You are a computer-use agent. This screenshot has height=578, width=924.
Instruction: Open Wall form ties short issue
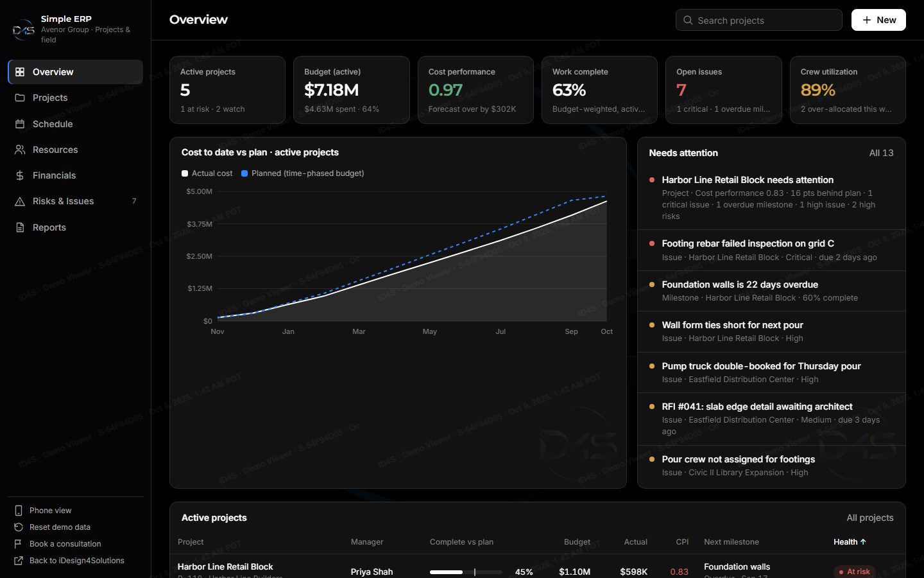coord(771,331)
